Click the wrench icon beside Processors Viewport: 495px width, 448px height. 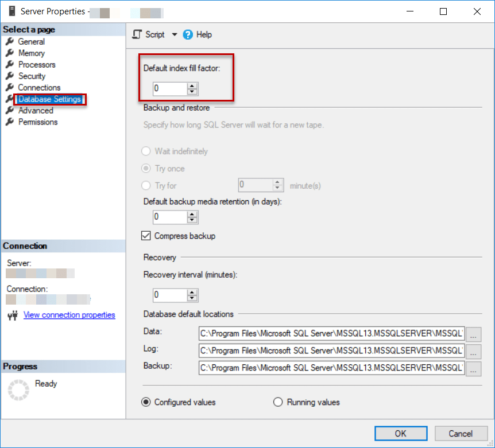click(10, 64)
